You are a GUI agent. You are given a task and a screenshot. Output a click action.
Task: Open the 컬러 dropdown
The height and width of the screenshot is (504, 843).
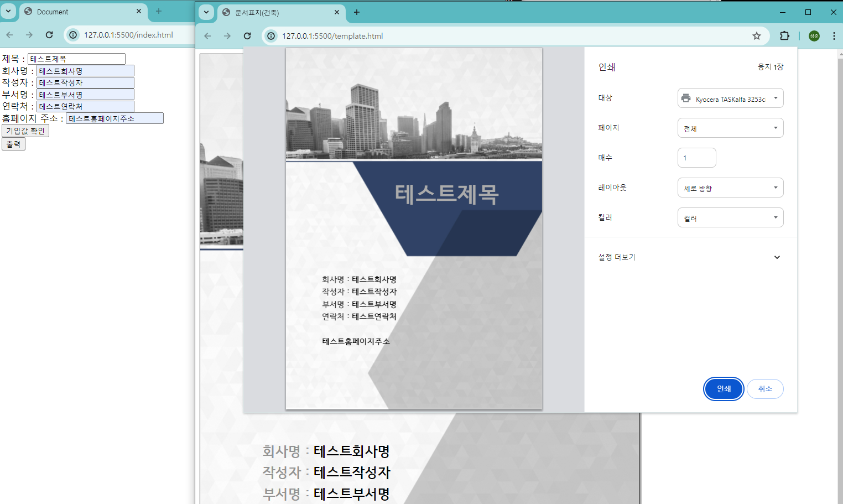[x=730, y=218]
